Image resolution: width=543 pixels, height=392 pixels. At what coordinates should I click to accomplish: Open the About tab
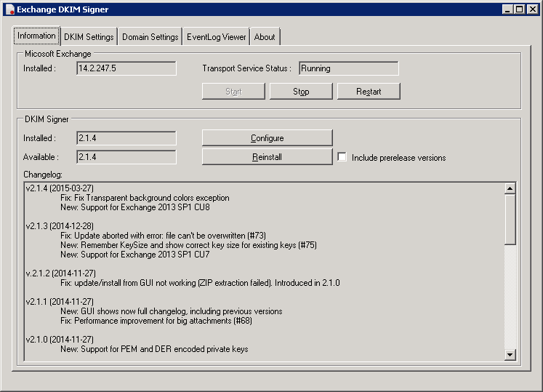point(265,37)
